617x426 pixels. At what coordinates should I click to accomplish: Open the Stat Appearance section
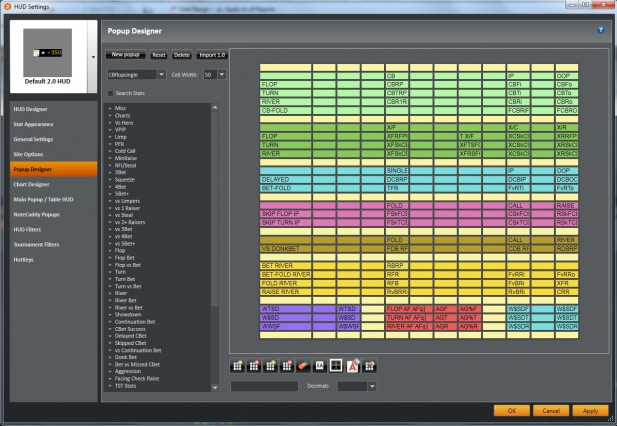[x=54, y=124]
